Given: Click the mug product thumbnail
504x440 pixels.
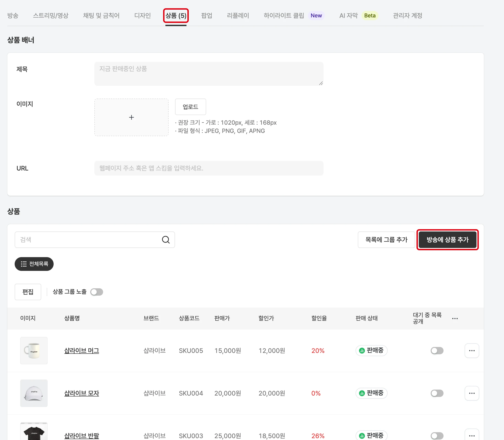Looking at the screenshot, I should click(34, 351).
